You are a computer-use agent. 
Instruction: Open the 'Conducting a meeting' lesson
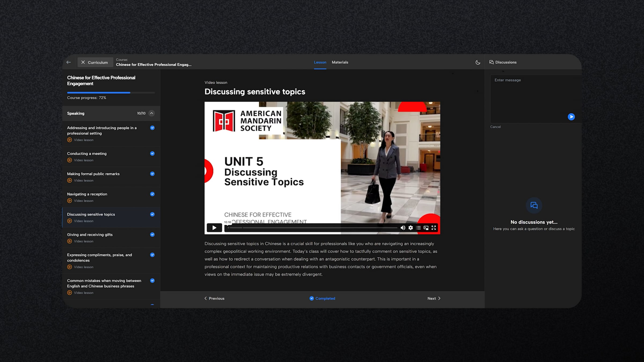click(111, 157)
